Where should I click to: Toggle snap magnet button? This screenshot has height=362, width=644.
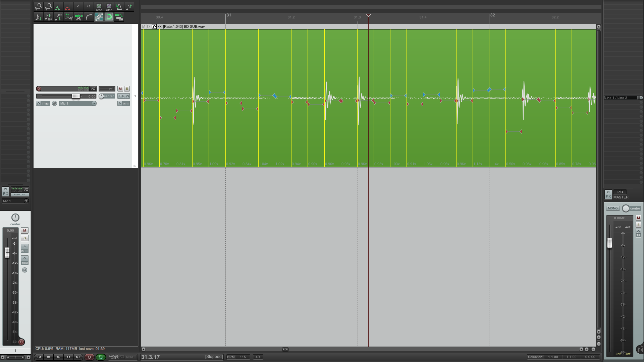coord(109,17)
